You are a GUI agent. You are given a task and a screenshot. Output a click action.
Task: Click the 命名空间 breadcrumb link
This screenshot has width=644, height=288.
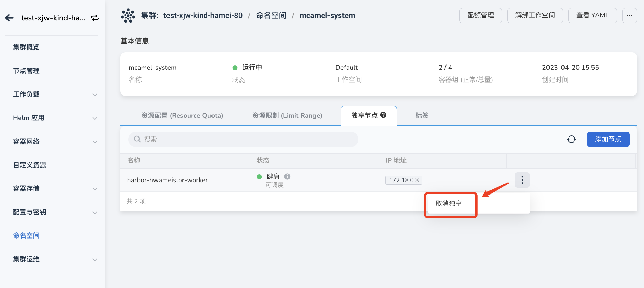(x=271, y=16)
